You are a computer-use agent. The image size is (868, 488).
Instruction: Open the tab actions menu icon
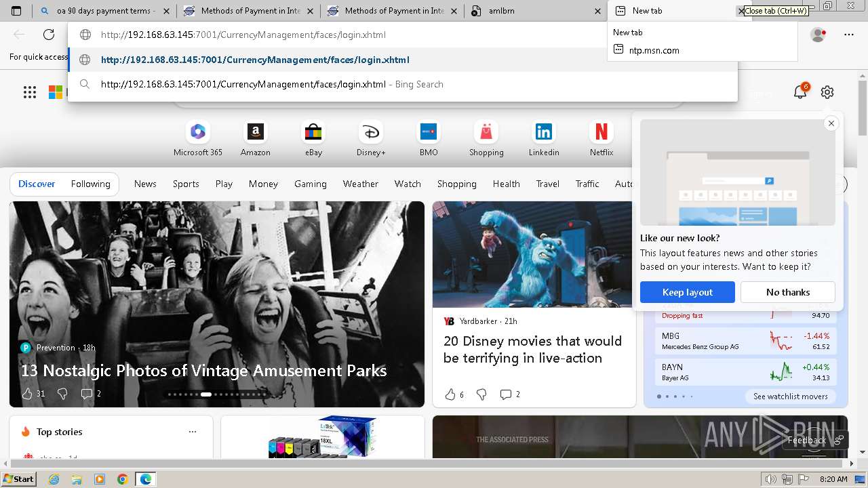[16, 11]
